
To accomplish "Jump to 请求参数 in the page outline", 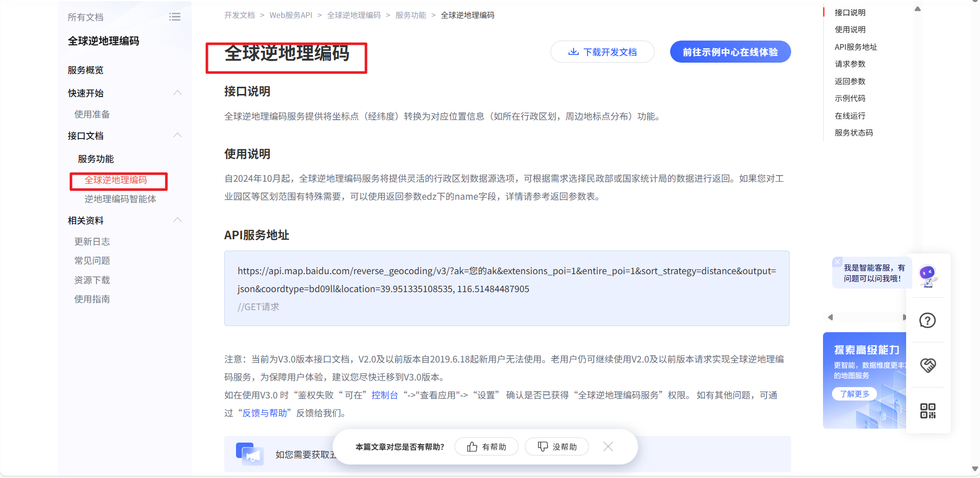I will click(850, 64).
